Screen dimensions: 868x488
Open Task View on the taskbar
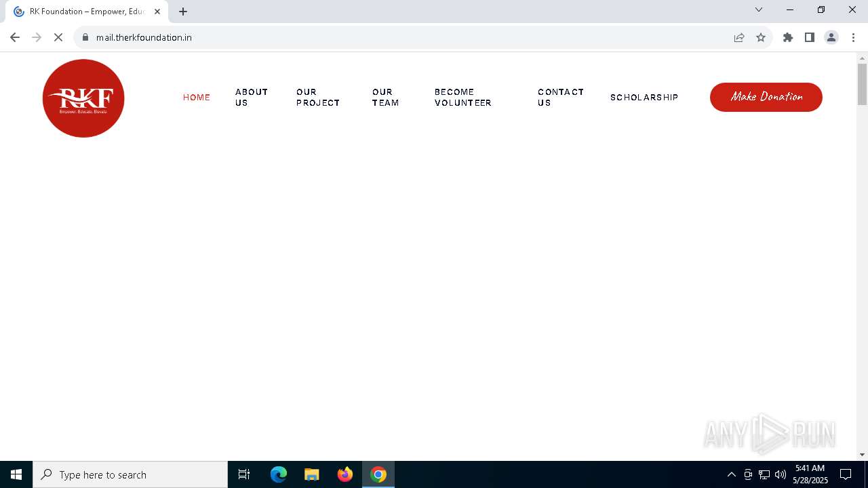(244, 474)
